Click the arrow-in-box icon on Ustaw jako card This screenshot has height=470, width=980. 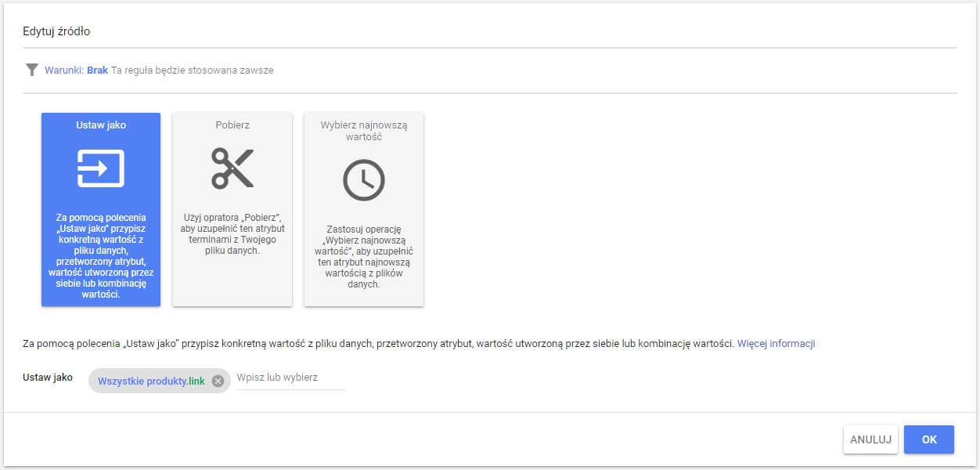[x=100, y=168]
